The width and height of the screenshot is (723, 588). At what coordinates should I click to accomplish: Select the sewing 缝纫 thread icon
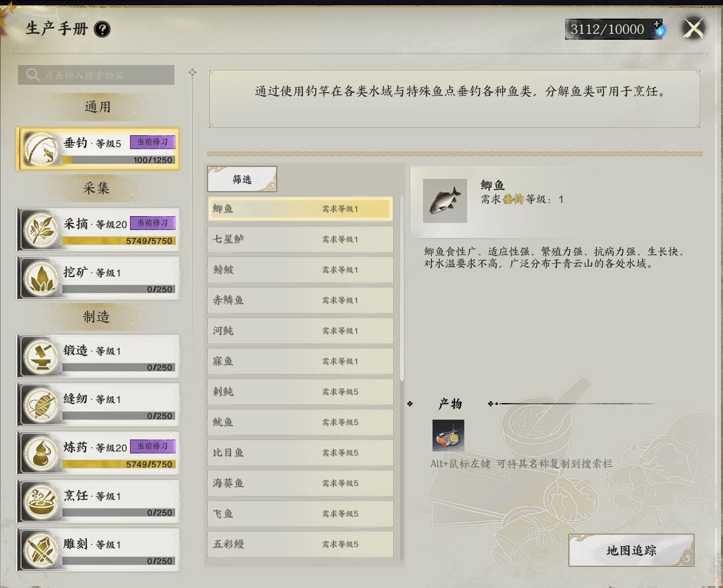pos(41,404)
